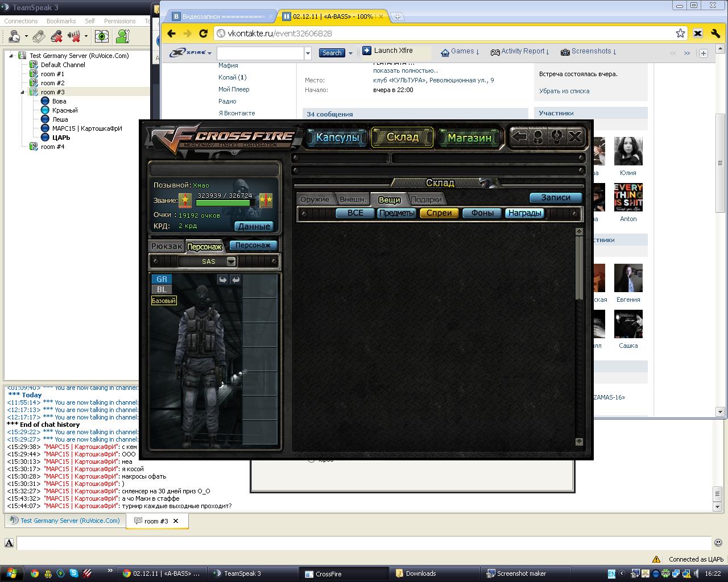The image size is (728, 582).
Task: Click CrossFire character profile icon in top bar
Action: (x=538, y=136)
